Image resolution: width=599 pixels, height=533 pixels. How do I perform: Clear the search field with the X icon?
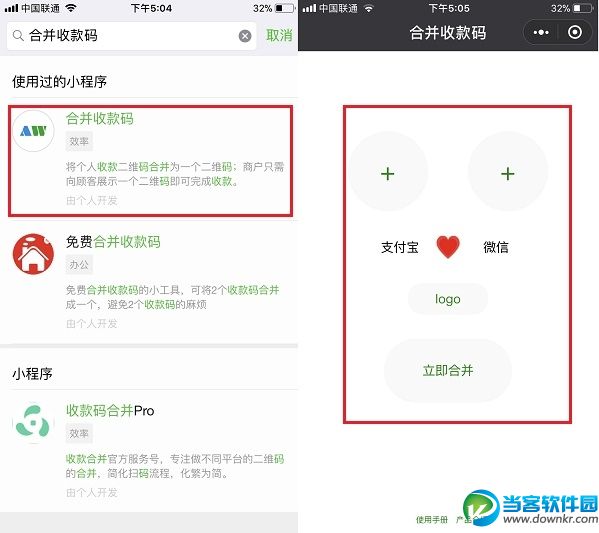click(x=245, y=36)
